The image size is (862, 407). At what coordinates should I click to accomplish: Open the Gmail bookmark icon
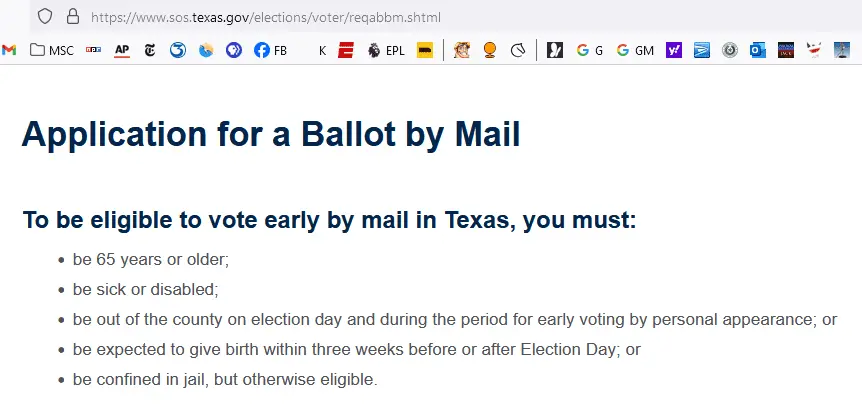click(x=10, y=49)
